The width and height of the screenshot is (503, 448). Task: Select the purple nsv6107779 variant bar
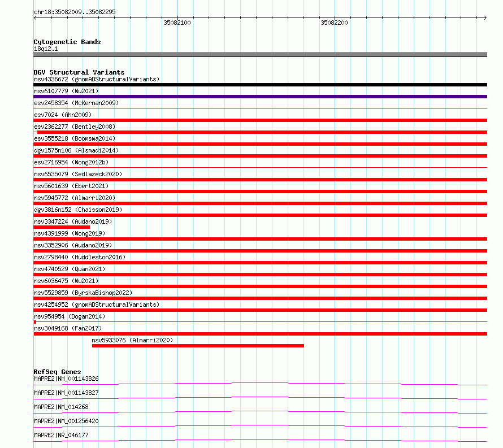tap(260, 97)
